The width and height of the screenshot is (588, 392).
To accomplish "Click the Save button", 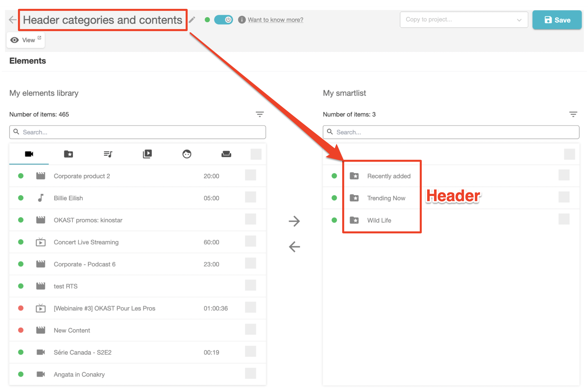I will pyautogui.click(x=557, y=20).
